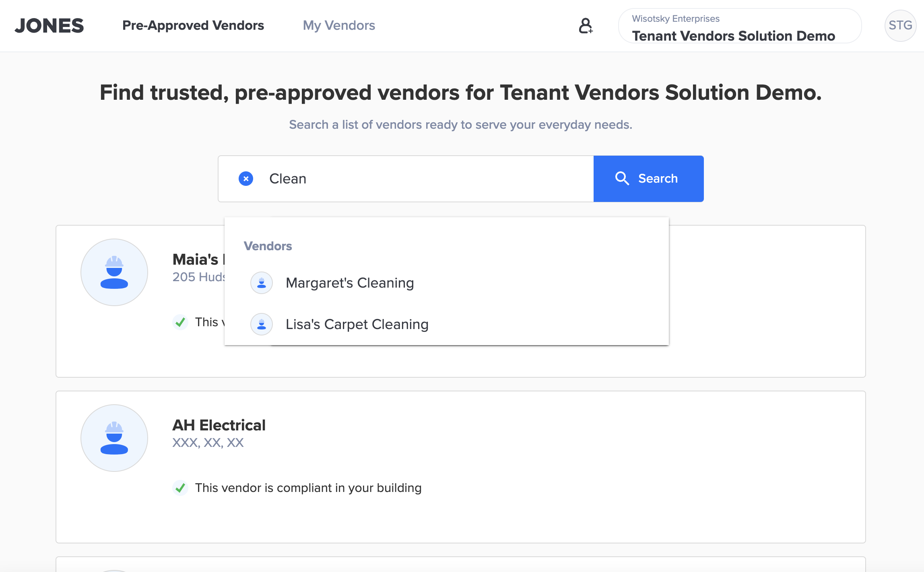This screenshot has height=572, width=924.
Task: Click the search field containing Clean
Action: tap(406, 179)
